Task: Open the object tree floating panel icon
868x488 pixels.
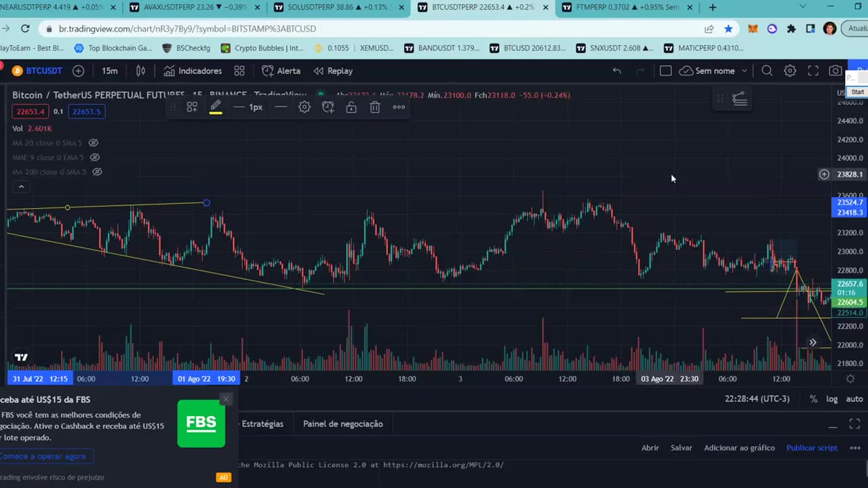Action: click(740, 100)
